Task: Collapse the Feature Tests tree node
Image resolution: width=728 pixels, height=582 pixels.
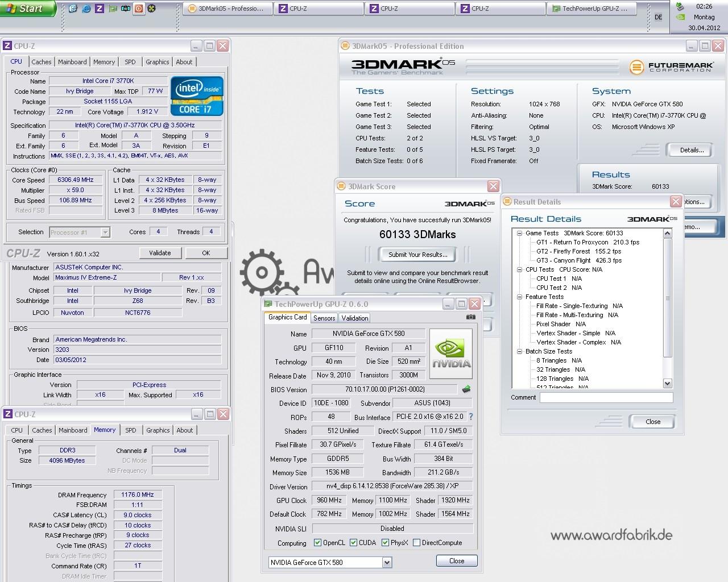Action: (x=519, y=297)
